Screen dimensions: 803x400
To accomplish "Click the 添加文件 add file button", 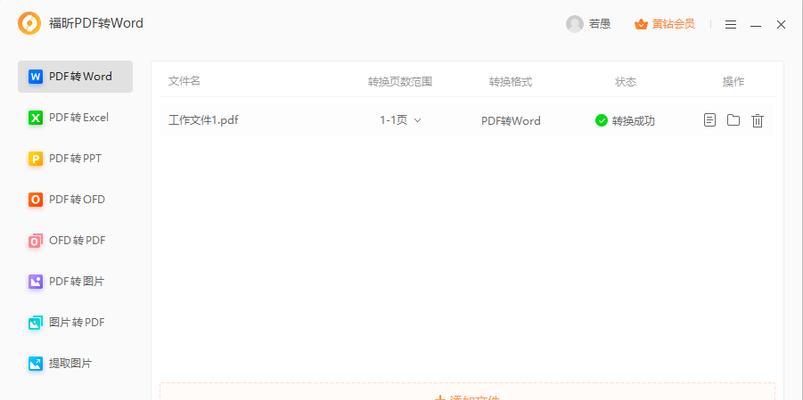I will point(467,394).
